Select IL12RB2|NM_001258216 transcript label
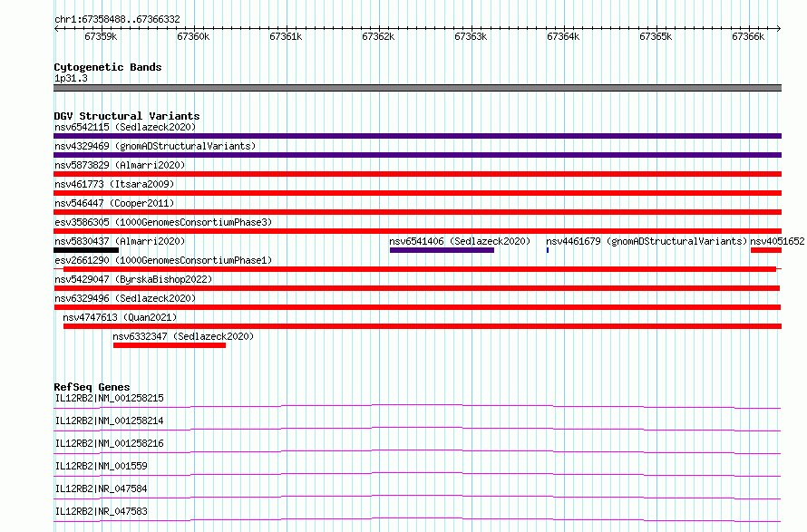Viewport: 807px width, 532px height. 109,443
